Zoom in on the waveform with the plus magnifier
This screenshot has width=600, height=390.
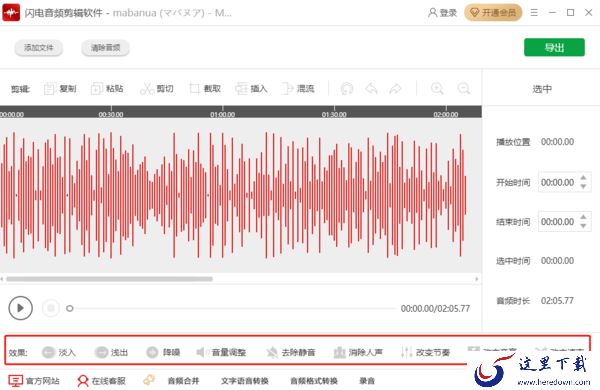coord(437,89)
